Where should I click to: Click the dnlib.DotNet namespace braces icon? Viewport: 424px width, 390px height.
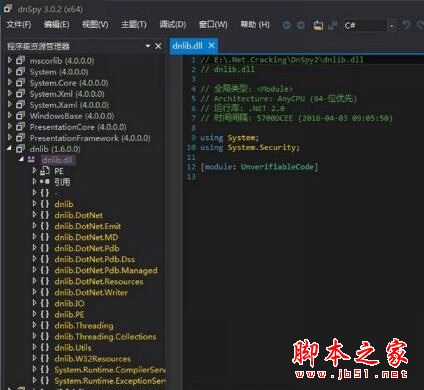pos(45,215)
